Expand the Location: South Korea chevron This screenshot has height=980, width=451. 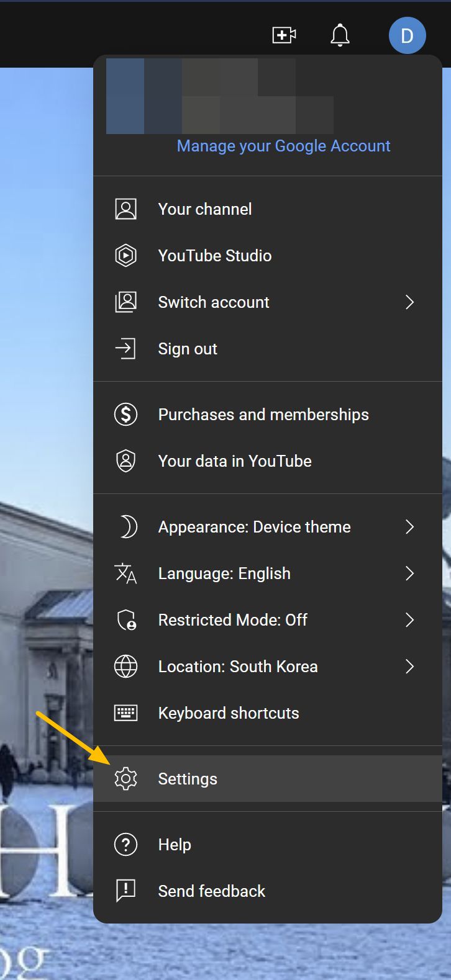tap(409, 667)
